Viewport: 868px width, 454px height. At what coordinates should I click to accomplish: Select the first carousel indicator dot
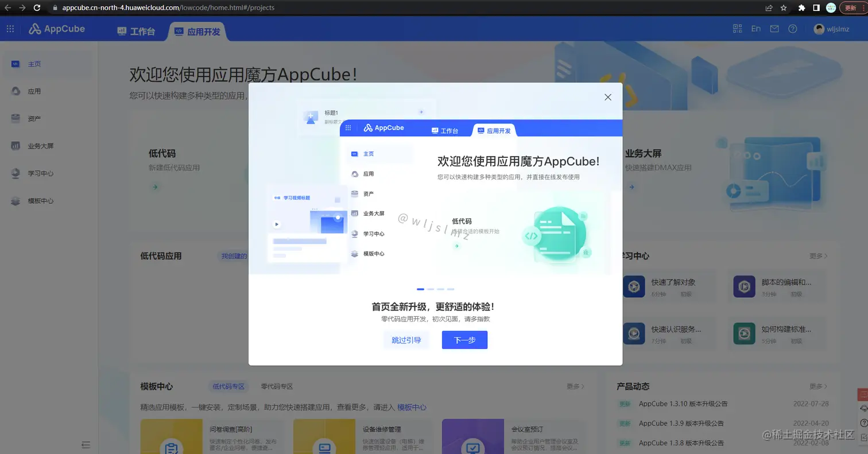coord(420,289)
